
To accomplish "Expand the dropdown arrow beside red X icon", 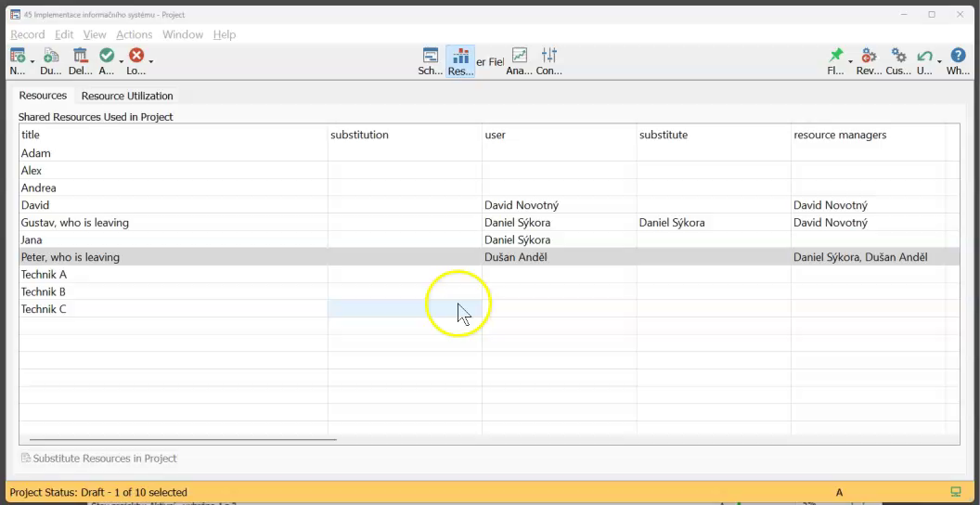I will click(151, 62).
